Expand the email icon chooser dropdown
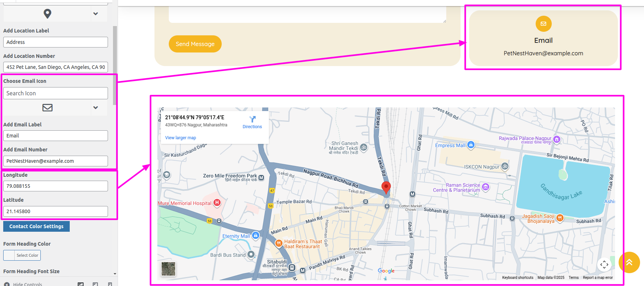644x286 pixels. click(95, 107)
